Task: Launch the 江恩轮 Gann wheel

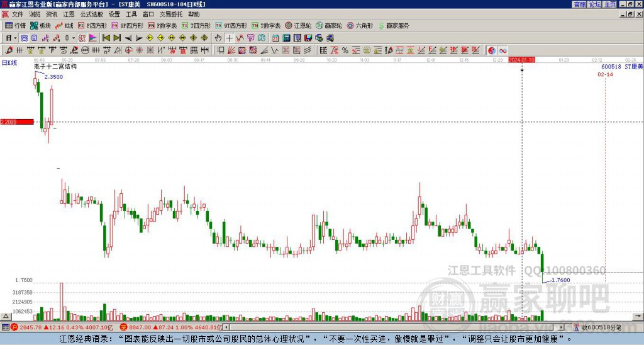Action: [298, 25]
